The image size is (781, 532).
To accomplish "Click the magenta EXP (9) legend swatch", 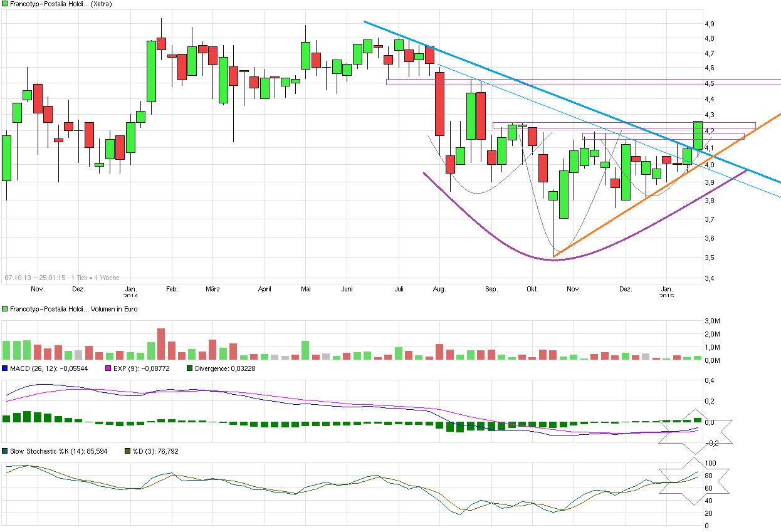I will [x=108, y=368].
